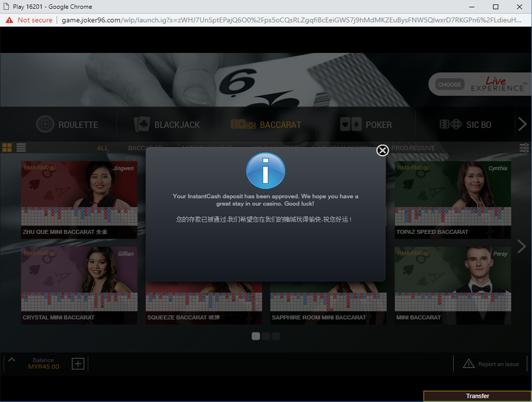Click the plus icon to add balance
Viewport: 532px width, 402px height.
coord(78,364)
